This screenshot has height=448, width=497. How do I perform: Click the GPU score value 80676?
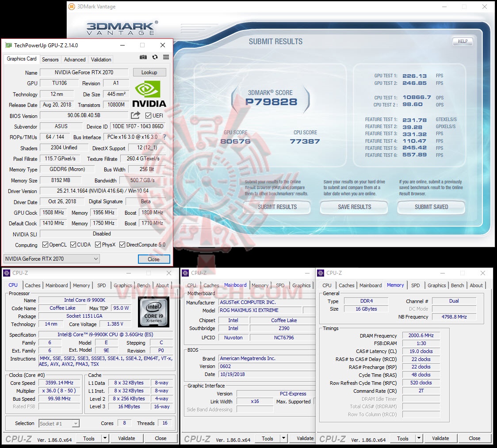[236, 141]
